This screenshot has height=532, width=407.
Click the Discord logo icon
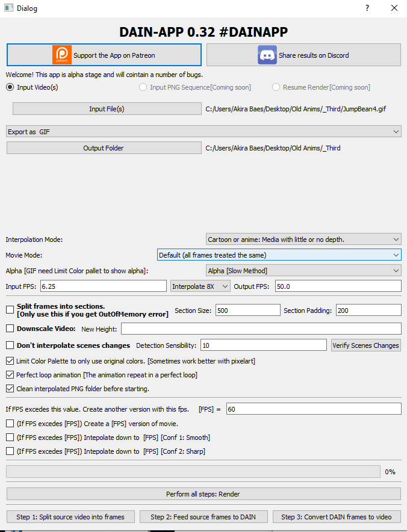(267, 55)
